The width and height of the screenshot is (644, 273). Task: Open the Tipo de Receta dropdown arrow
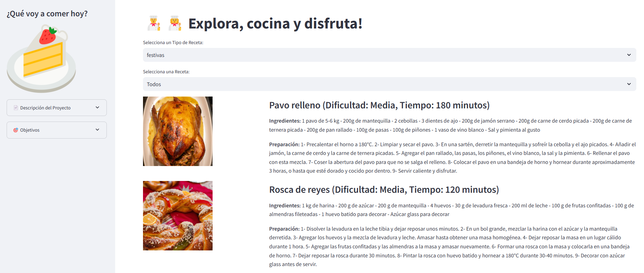click(629, 55)
